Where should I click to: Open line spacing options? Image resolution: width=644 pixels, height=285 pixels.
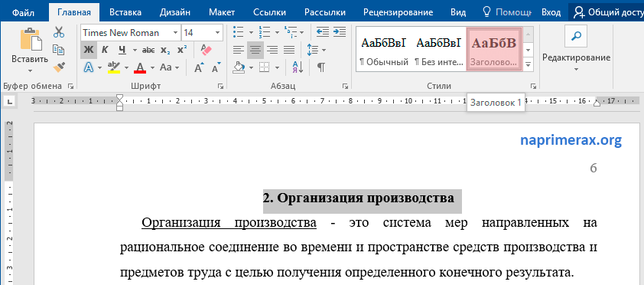pyautogui.click(x=316, y=50)
